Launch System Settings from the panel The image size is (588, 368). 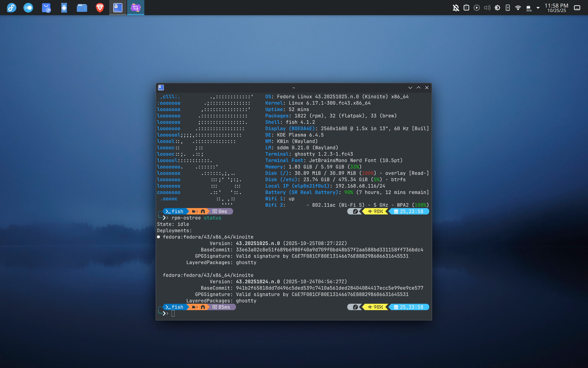pyautogui.click(x=28, y=8)
